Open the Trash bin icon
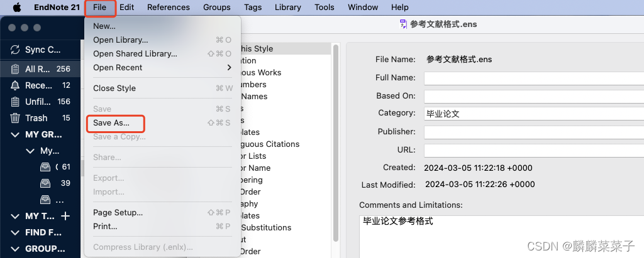644x258 pixels. (x=15, y=118)
